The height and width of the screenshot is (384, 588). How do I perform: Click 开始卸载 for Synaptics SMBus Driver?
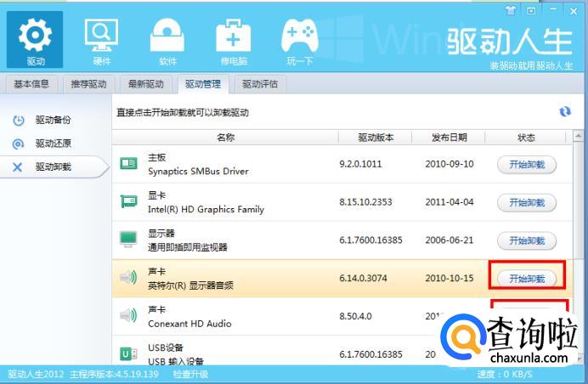pos(527,165)
